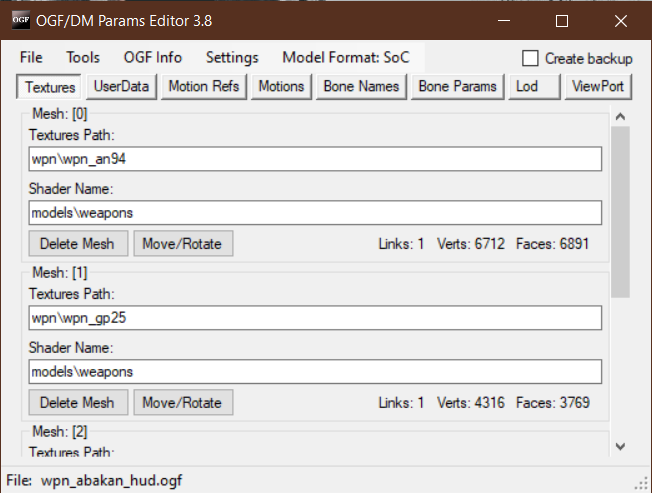
Task: Open the Model Format: SoC menu
Action: [345, 58]
